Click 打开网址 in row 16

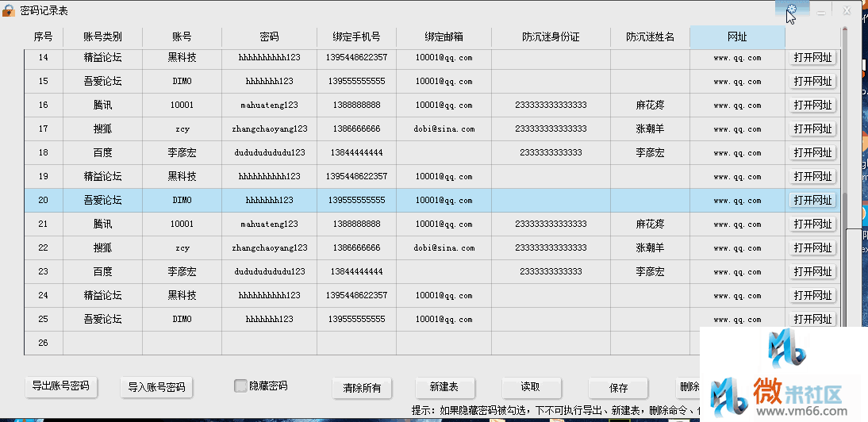click(812, 105)
